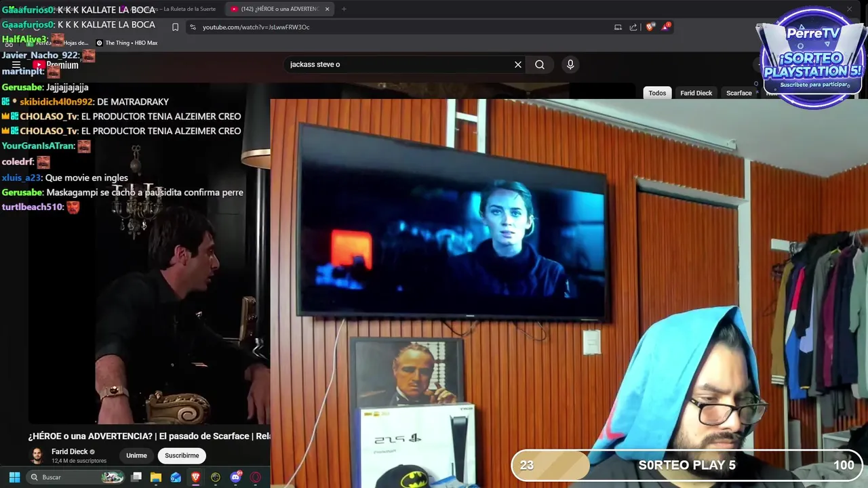Open the Farid Dieck channel avatar
Screen dimensions: 868x488
(x=37, y=455)
